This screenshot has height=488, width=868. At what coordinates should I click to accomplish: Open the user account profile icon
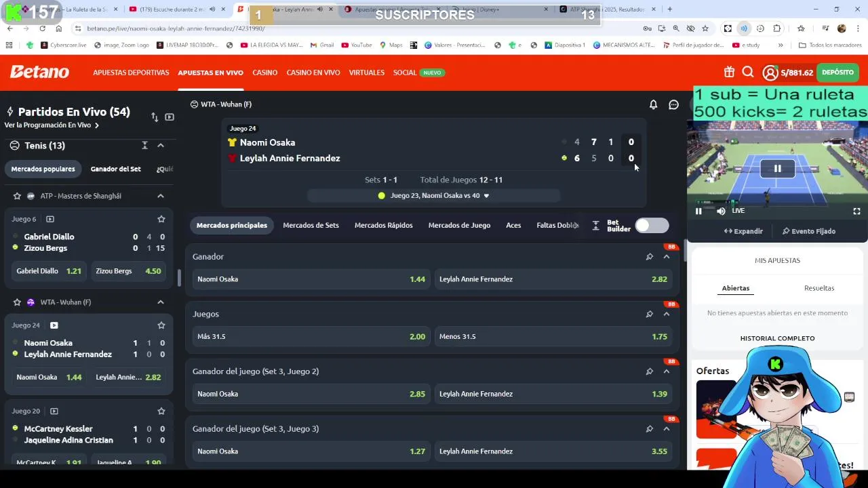(770, 73)
